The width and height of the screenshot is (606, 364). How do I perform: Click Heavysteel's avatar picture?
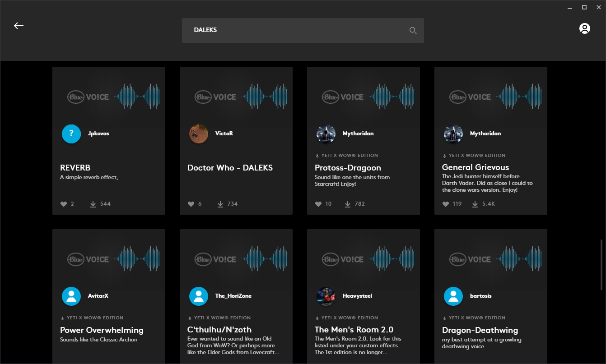[x=326, y=296]
